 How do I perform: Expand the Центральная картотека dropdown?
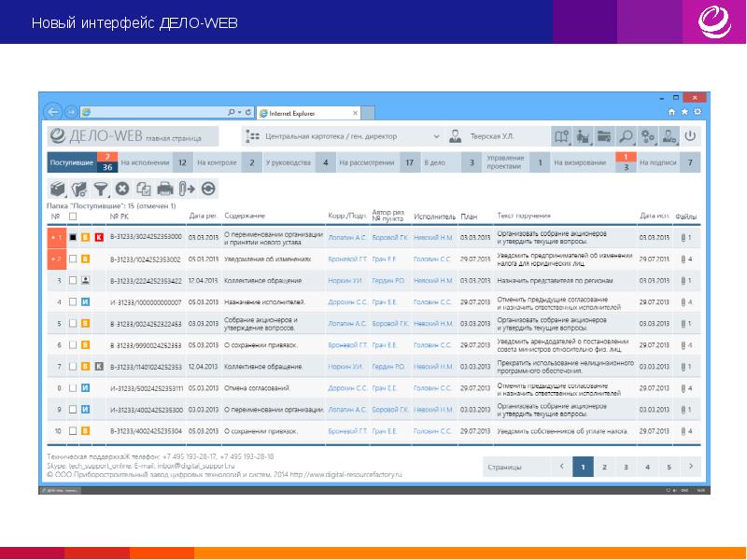pos(435,136)
